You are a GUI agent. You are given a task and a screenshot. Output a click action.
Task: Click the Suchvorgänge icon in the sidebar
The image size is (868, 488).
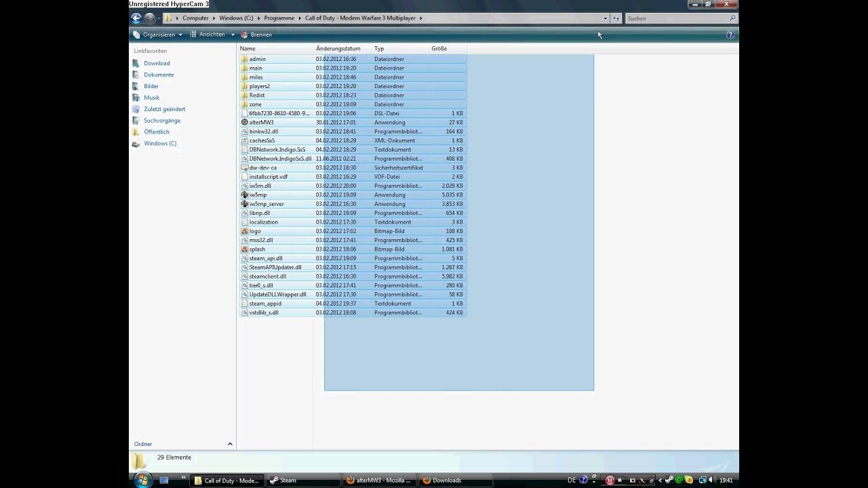point(136,121)
